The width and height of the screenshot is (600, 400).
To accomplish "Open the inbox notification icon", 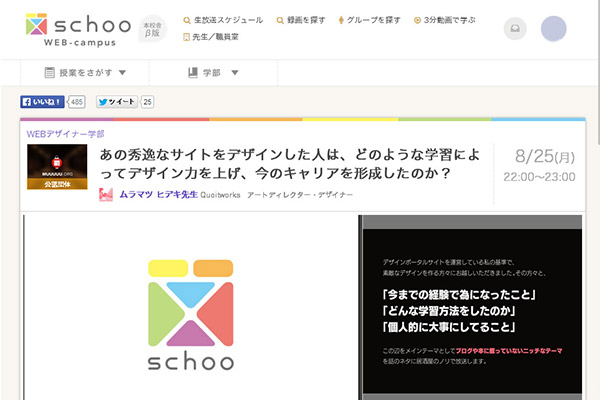I will click(515, 29).
